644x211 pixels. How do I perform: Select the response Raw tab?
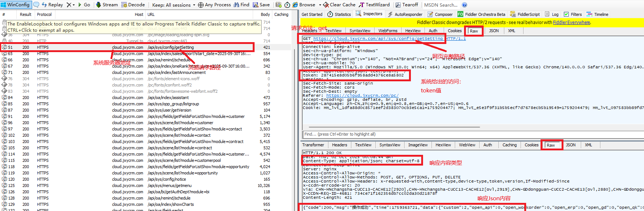click(x=551, y=145)
